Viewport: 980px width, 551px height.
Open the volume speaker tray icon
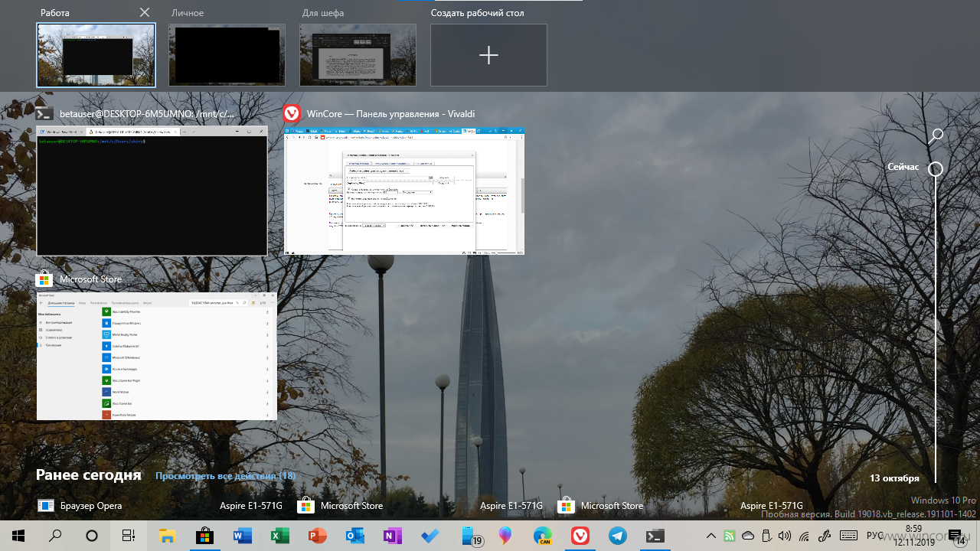785,536
